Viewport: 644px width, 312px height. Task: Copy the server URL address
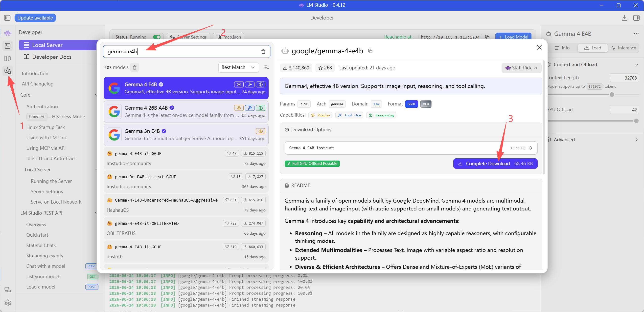click(x=487, y=37)
